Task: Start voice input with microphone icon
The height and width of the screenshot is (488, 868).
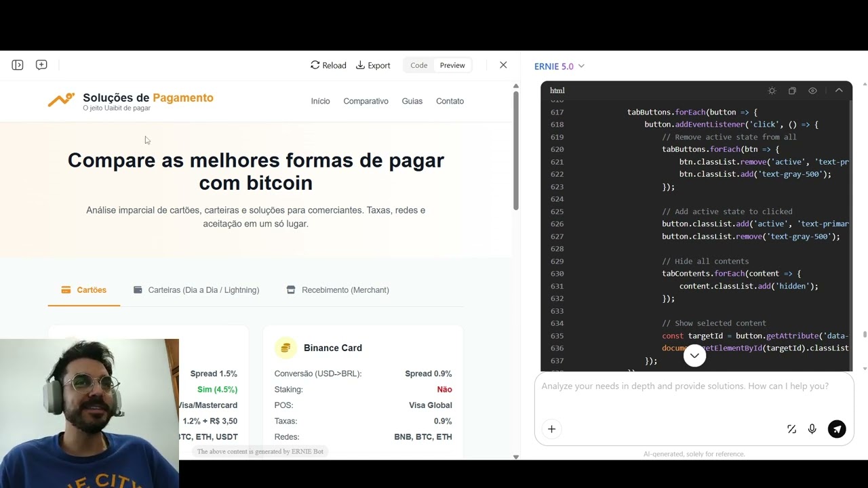Action: click(812, 429)
